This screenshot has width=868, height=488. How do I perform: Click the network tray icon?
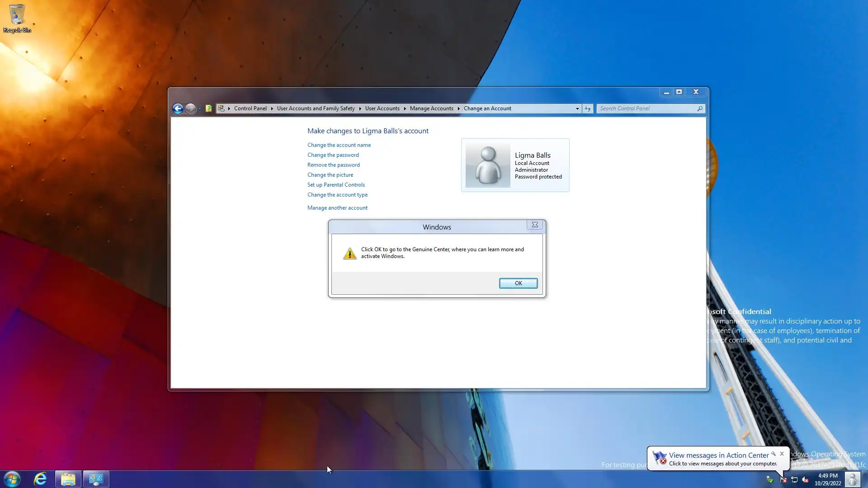click(794, 480)
